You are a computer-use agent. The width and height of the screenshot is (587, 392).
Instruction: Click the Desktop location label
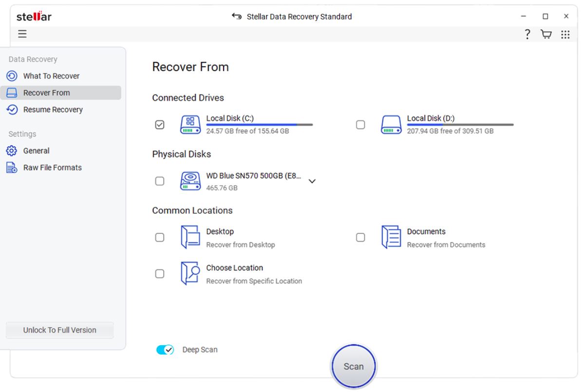tap(220, 232)
